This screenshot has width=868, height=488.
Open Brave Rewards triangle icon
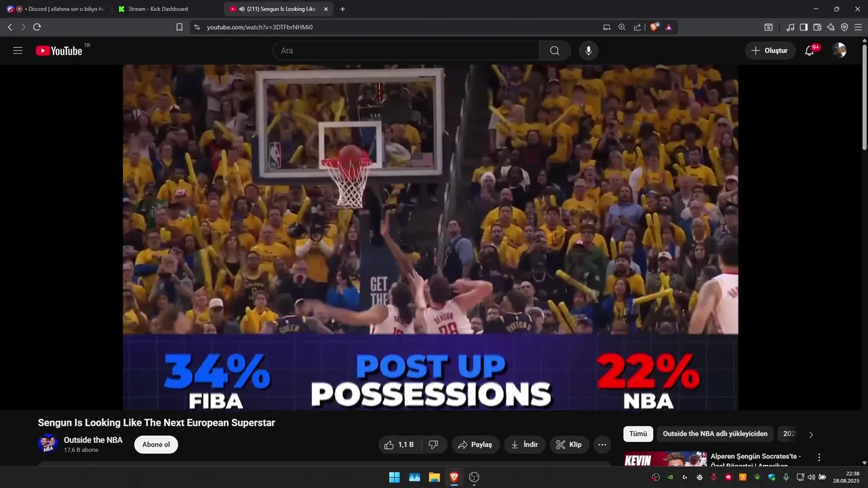point(669,27)
